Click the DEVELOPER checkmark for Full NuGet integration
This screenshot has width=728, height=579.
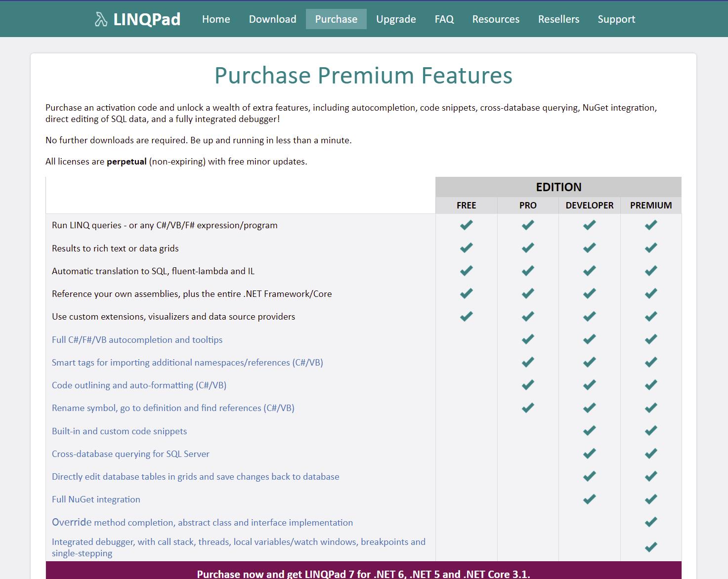(589, 499)
